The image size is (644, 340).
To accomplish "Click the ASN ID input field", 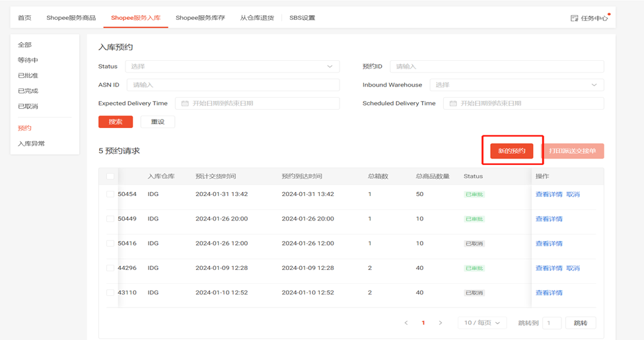I will pos(233,85).
